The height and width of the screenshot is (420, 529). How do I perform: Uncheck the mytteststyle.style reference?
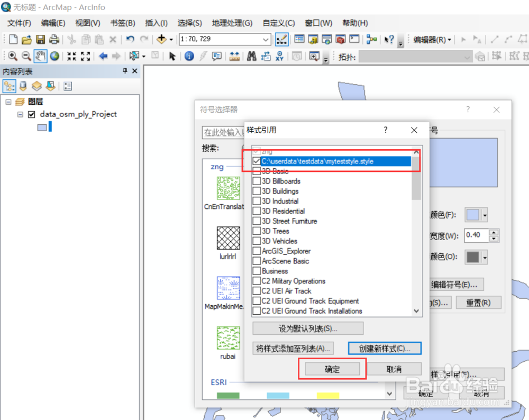(x=257, y=161)
